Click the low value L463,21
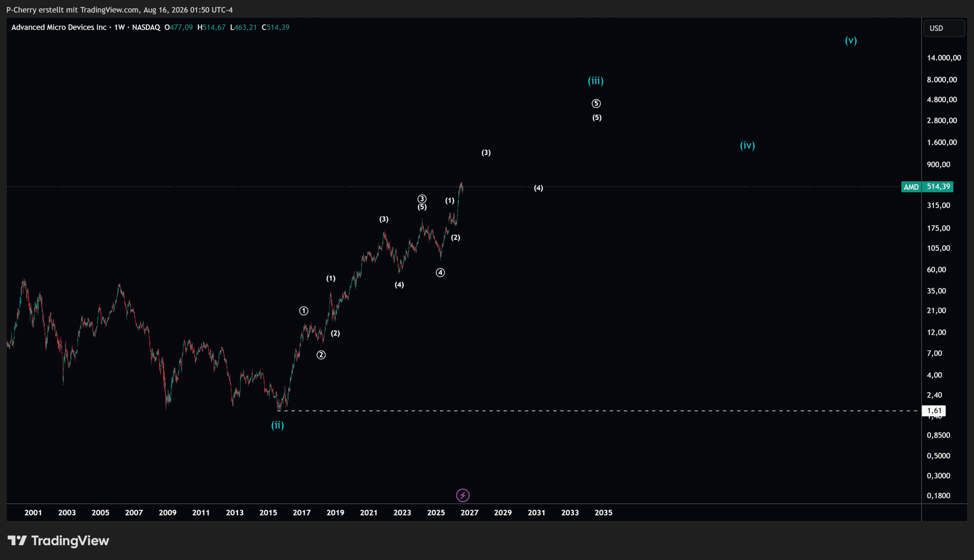The width and height of the screenshot is (974, 560). 243,27
